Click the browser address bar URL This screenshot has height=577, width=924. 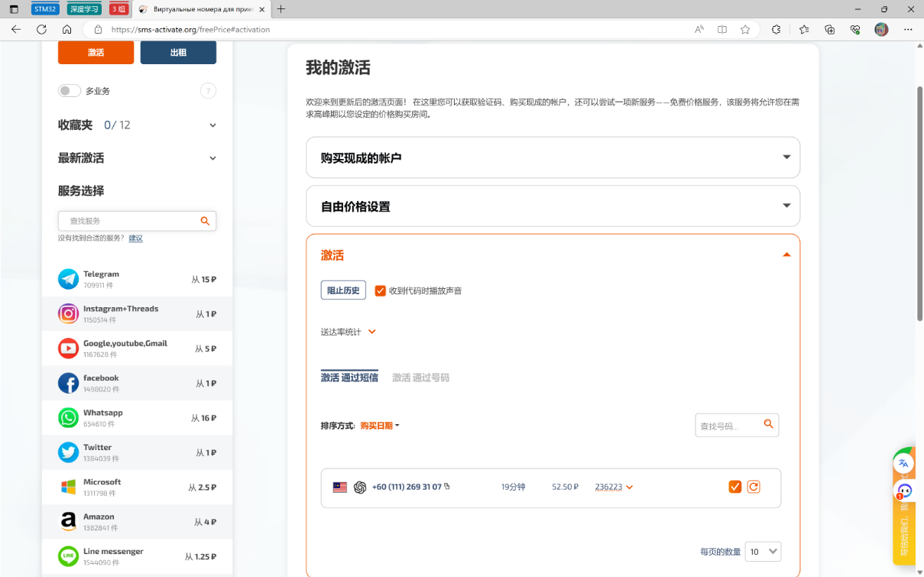(x=190, y=30)
